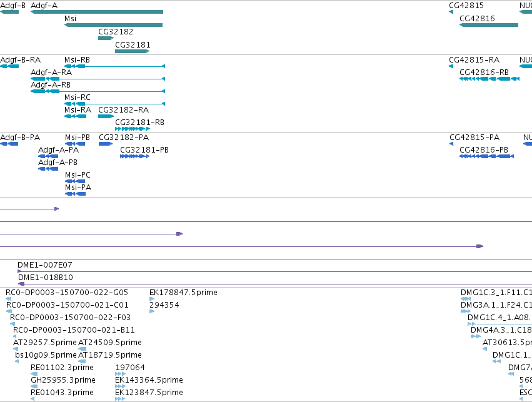Click the teal bar under the CG32181 gene label

point(133,51)
